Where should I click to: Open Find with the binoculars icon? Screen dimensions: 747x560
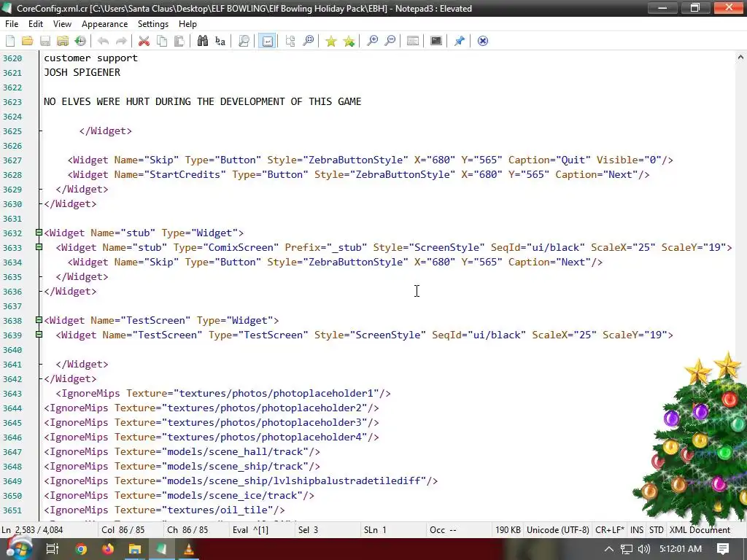203,41
